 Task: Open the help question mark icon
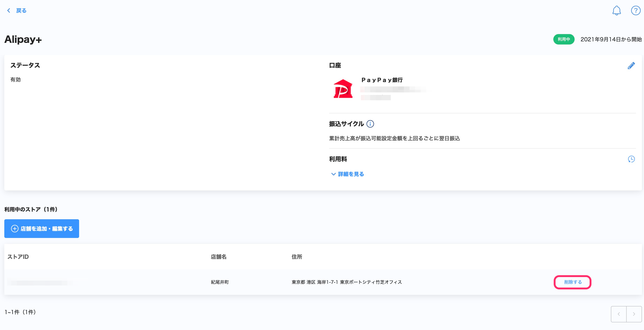[636, 10]
